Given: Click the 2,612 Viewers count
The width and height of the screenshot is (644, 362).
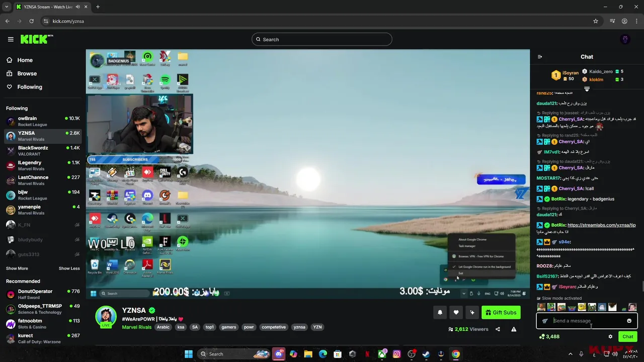Looking at the screenshot, I should pos(468,329).
